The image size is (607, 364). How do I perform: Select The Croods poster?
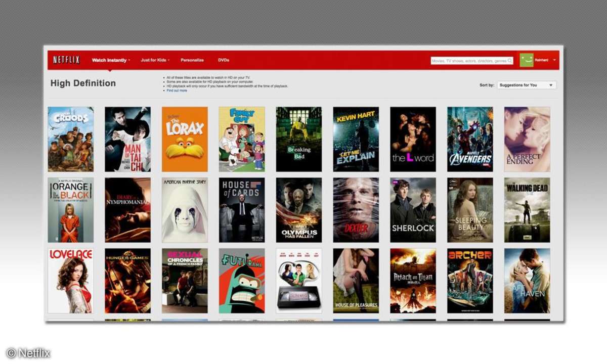pos(71,139)
